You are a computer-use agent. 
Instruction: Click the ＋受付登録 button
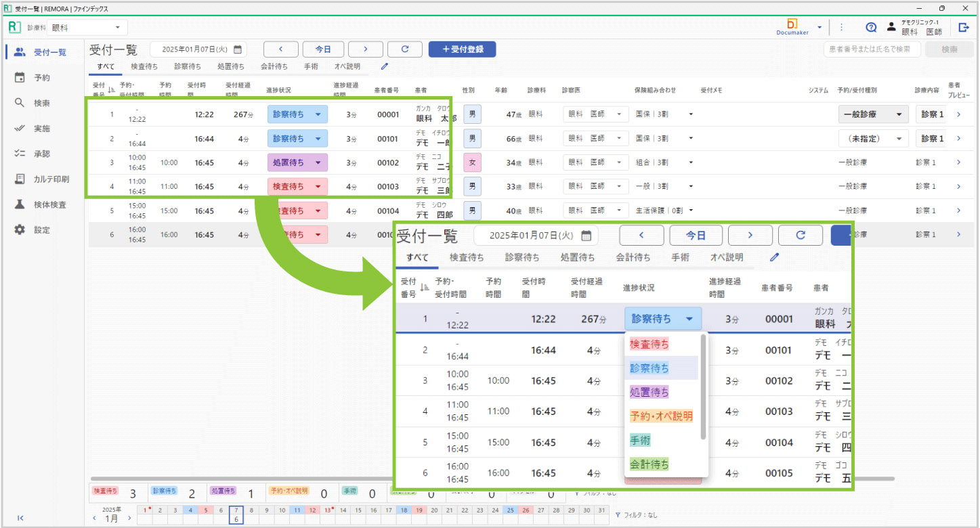tap(462, 49)
